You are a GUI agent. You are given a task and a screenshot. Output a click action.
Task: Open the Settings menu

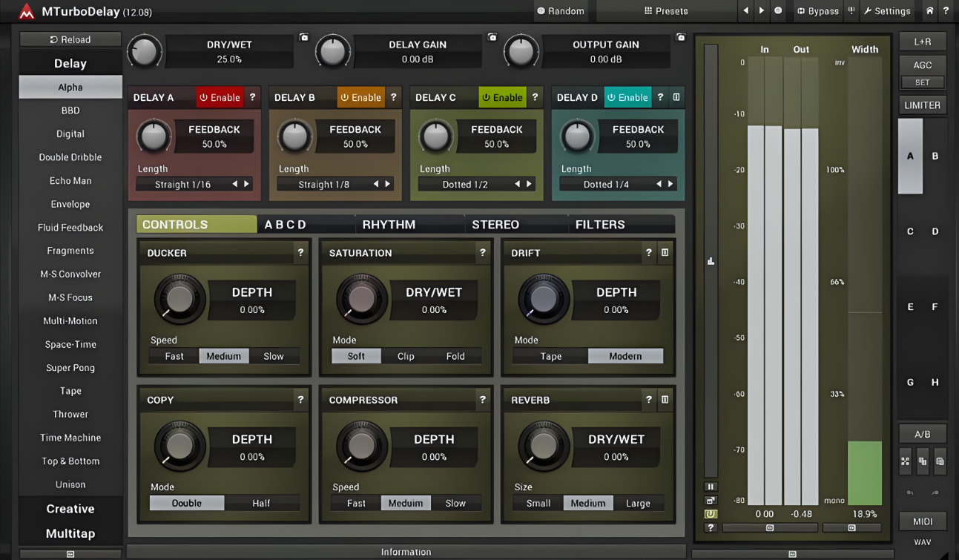(887, 11)
